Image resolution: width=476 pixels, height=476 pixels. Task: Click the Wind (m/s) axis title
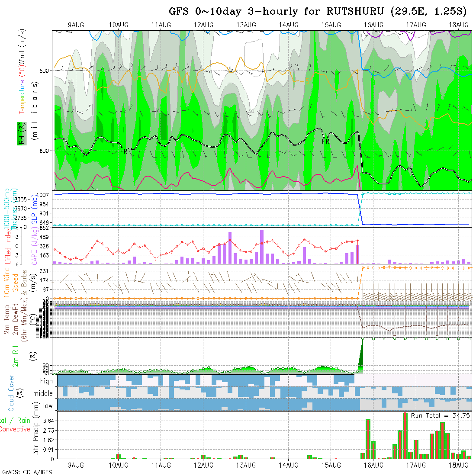[22, 47]
